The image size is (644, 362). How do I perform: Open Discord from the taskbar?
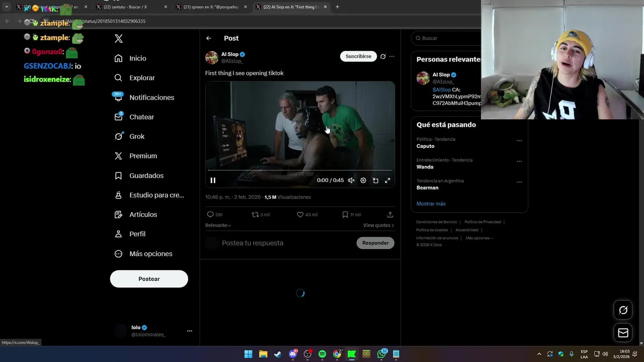coord(293,354)
